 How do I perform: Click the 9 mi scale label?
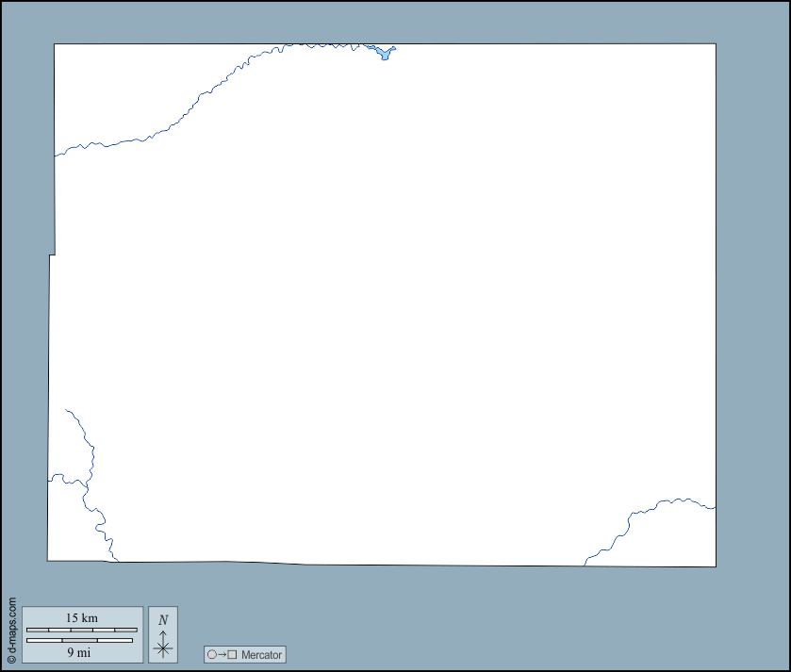79,652
